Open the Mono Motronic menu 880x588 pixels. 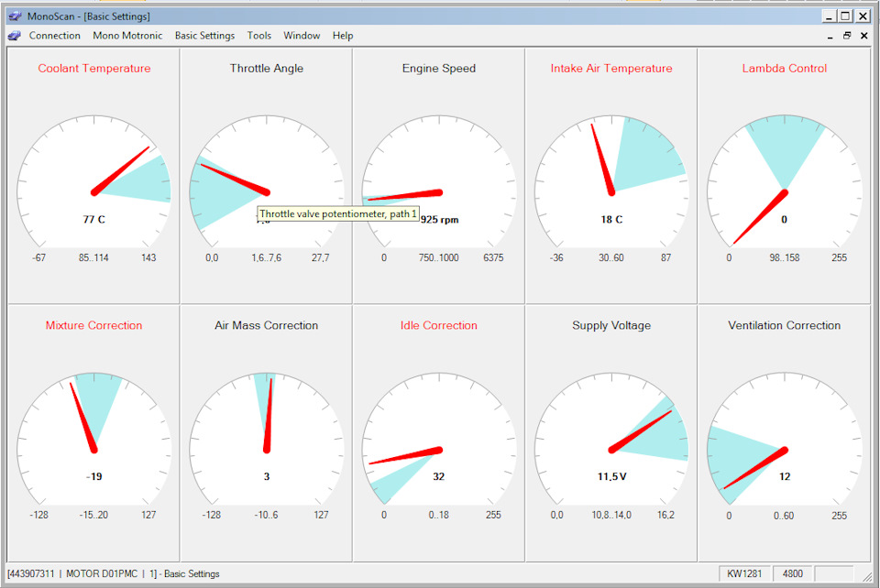coord(127,36)
